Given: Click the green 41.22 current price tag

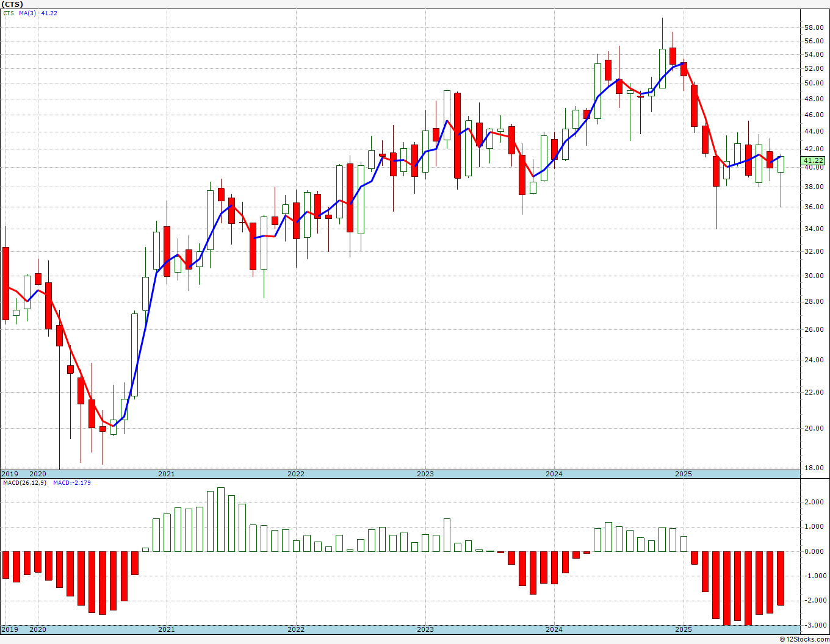Looking at the screenshot, I should point(814,160).
